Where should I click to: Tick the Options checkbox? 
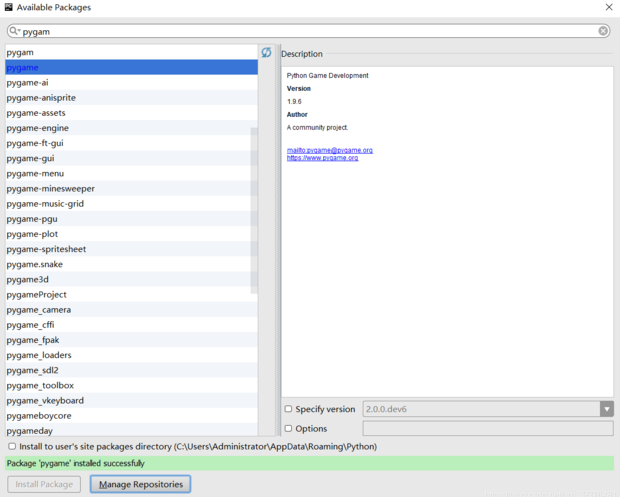289,429
